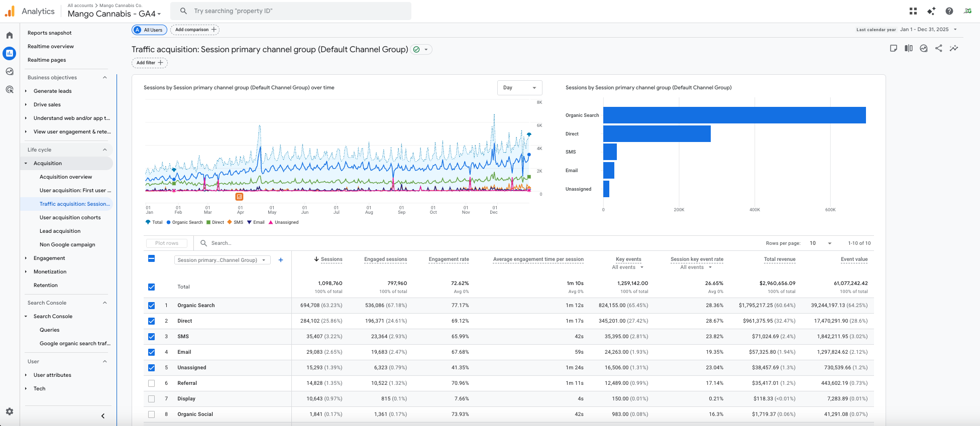Click the Plot rows button

167,243
